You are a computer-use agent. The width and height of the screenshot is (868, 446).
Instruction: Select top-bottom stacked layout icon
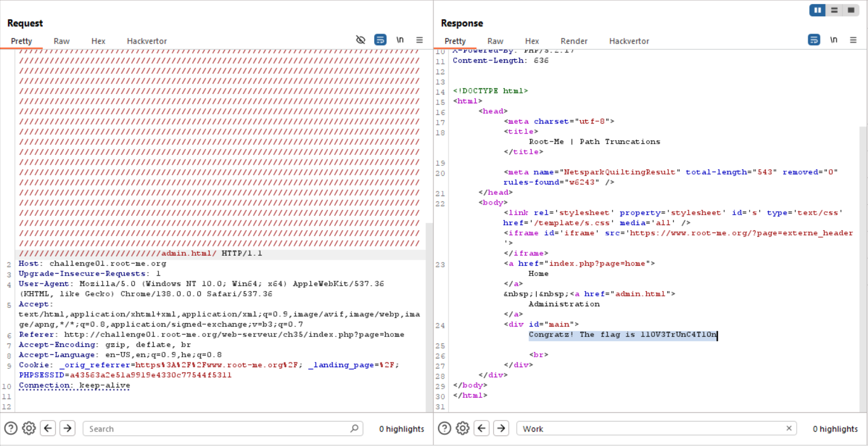[834, 10]
